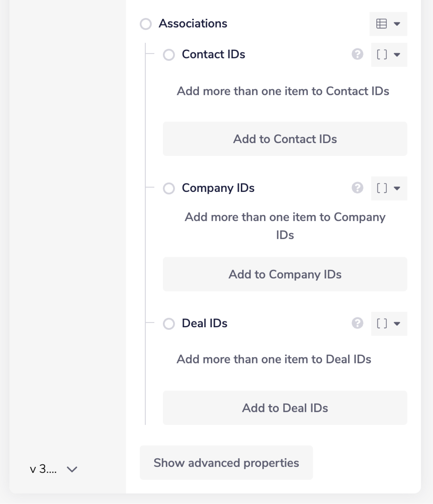
Task: Open the Contact IDs type dropdown arrow
Action: point(397,55)
